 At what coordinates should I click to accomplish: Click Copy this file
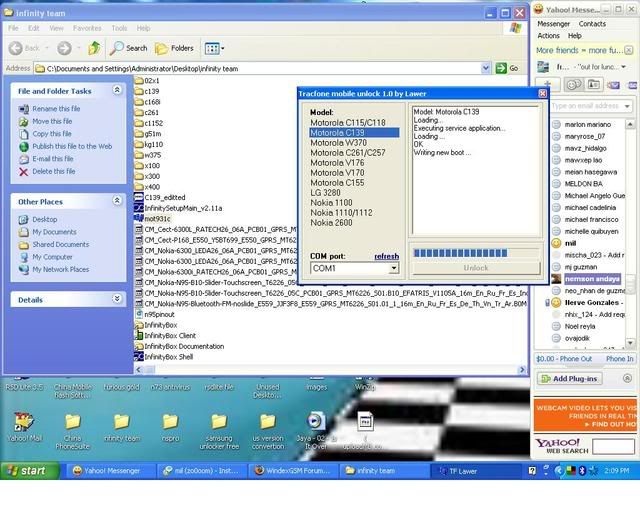click(52, 133)
